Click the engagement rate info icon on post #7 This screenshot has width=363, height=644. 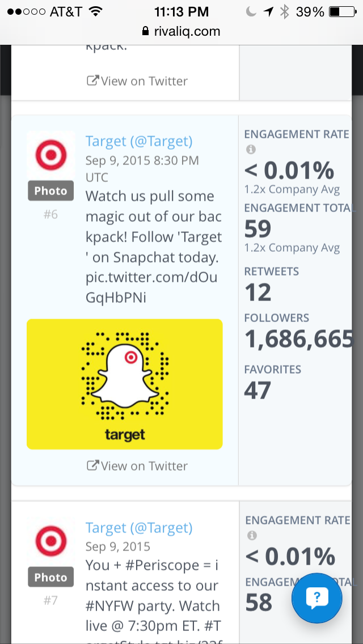[x=252, y=535]
